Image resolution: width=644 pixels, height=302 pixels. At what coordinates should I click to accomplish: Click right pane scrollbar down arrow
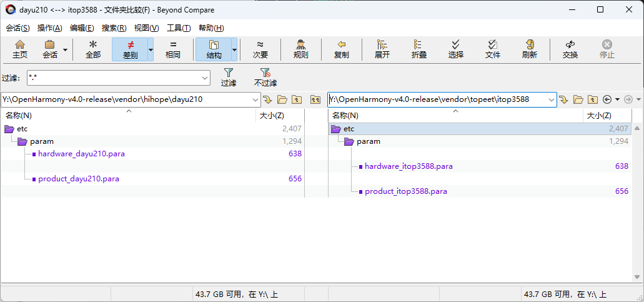[x=637, y=277]
